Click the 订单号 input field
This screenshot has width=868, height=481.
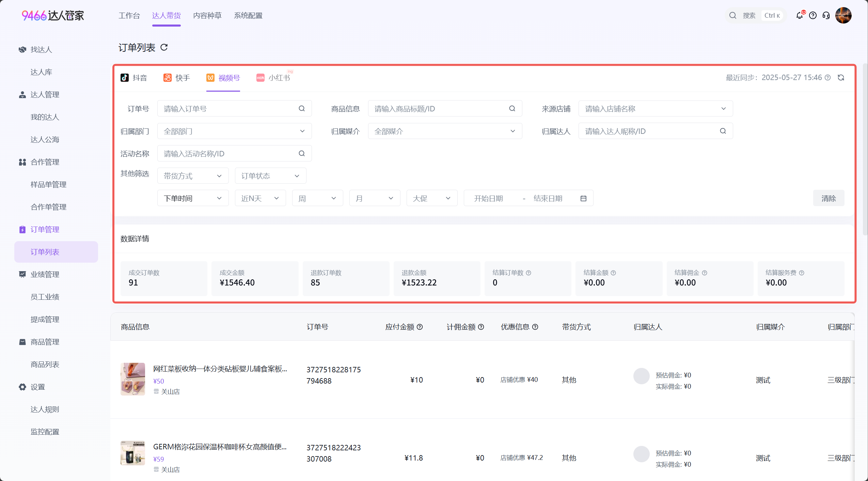point(234,109)
